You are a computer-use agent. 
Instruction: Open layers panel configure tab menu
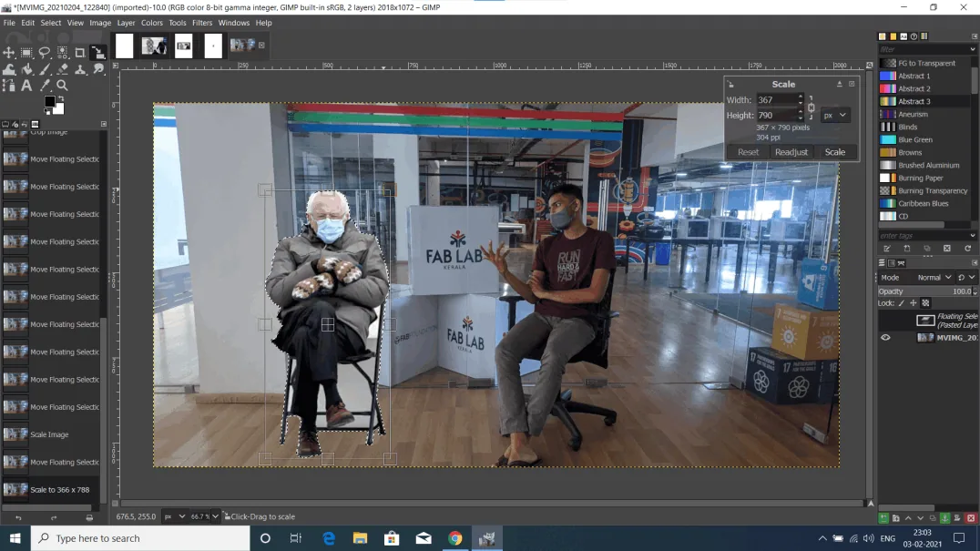(x=975, y=263)
